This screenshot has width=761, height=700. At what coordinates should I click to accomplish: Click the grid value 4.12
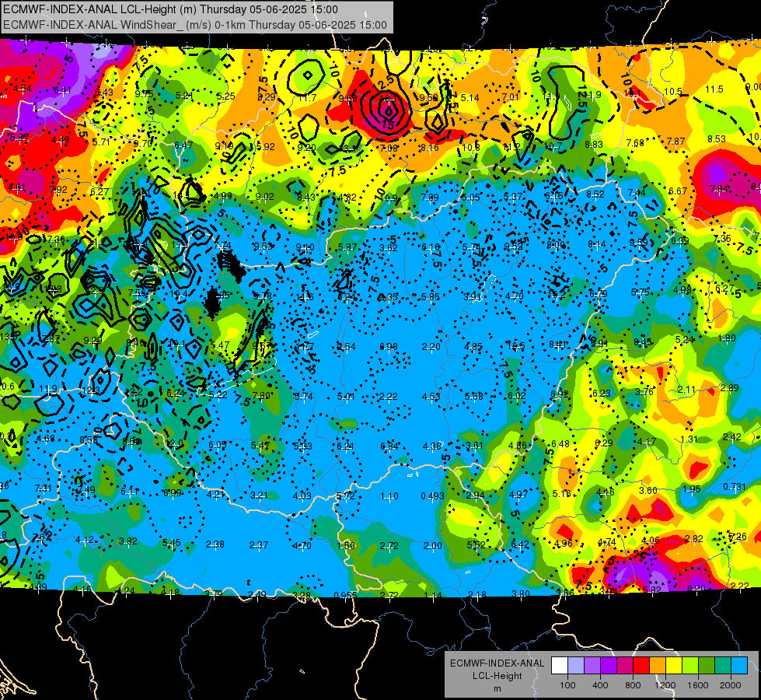[x=85, y=540]
